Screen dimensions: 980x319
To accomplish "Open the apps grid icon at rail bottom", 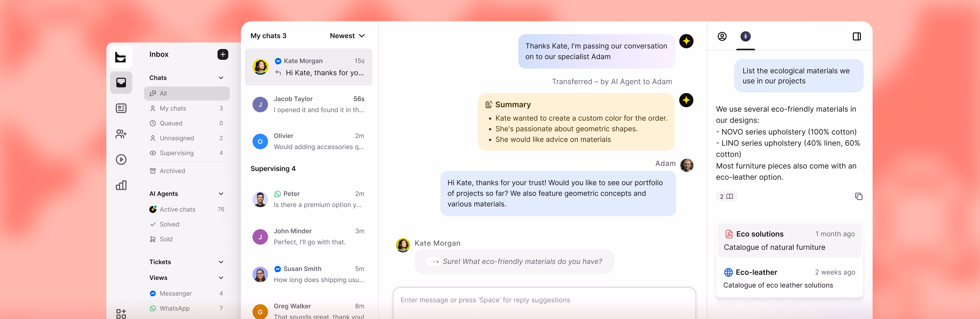I will coord(121,314).
